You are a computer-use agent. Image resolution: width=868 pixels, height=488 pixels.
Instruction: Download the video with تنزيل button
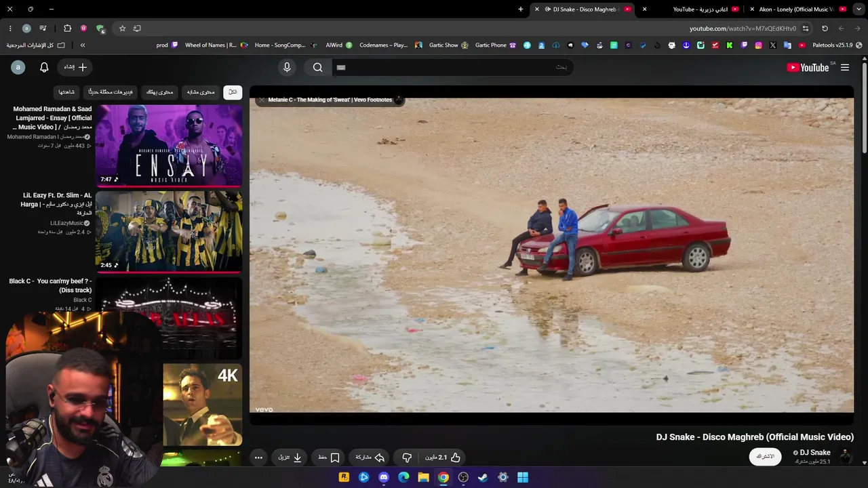290,457
